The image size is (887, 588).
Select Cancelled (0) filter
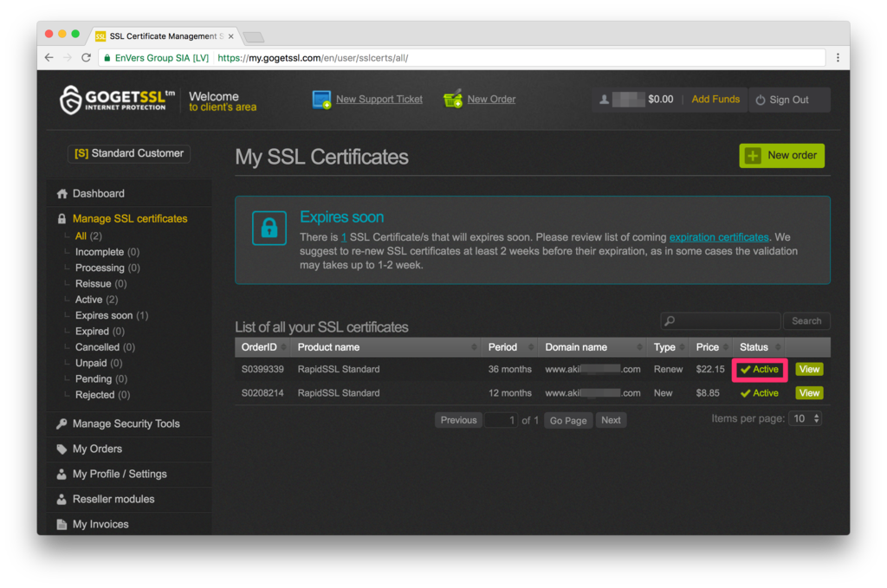(105, 346)
